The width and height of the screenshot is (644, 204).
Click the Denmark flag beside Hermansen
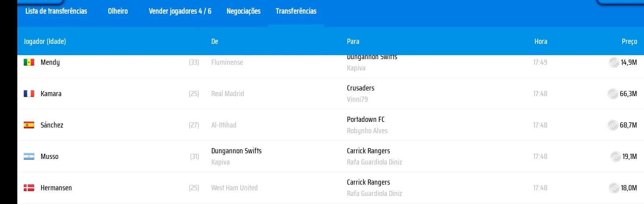29,188
